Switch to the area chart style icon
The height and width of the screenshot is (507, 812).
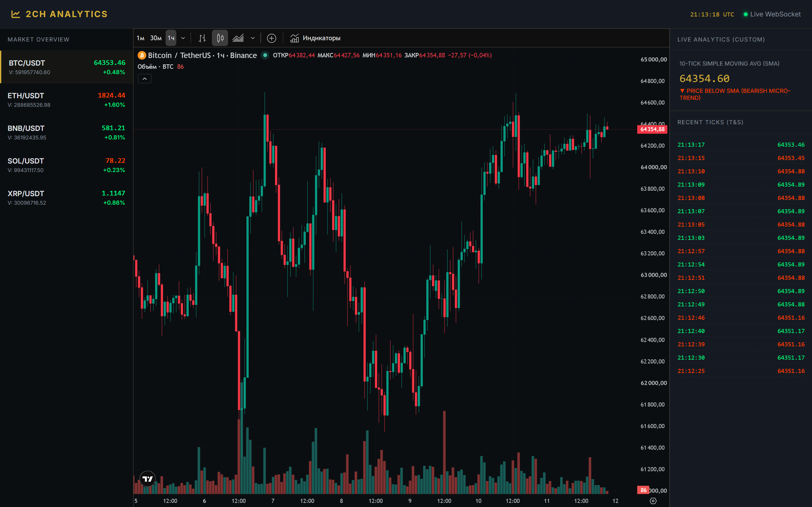(238, 38)
